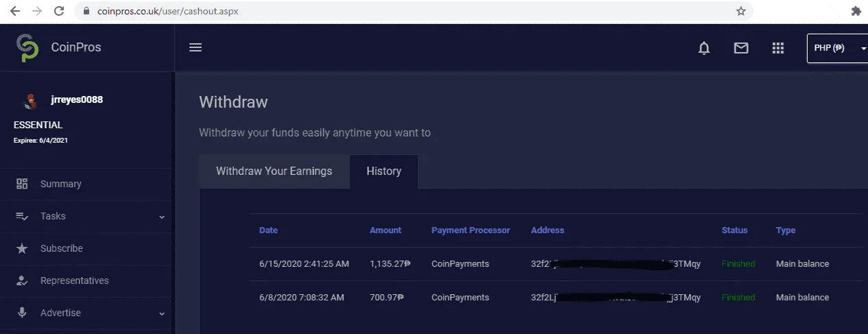Click the browser address bar URL
This screenshot has width=868, height=334.
(167, 11)
